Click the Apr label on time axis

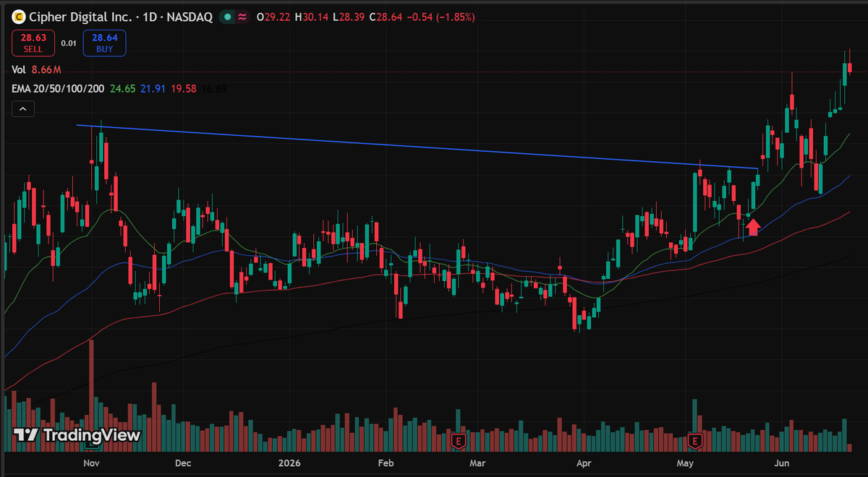[583, 462]
